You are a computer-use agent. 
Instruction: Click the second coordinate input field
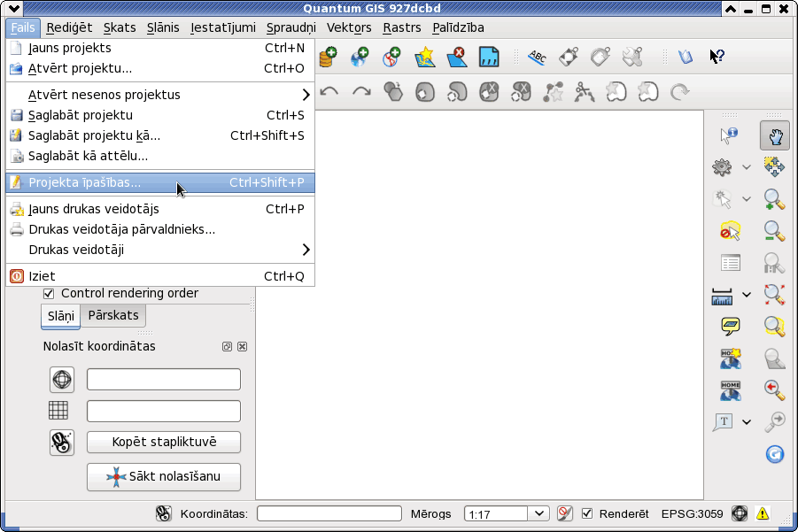point(164,411)
